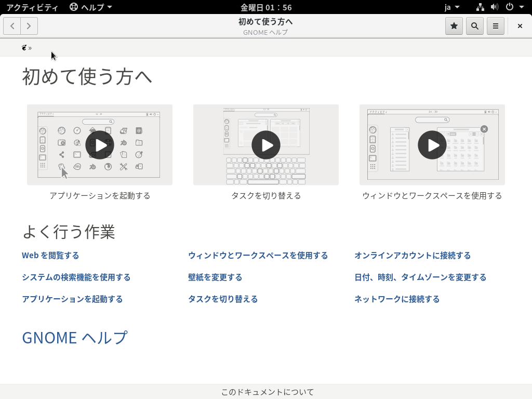The image size is (532, 399).
Task: Open link オンラインアカウントに接続する
Action: pyautogui.click(x=413, y=256)
